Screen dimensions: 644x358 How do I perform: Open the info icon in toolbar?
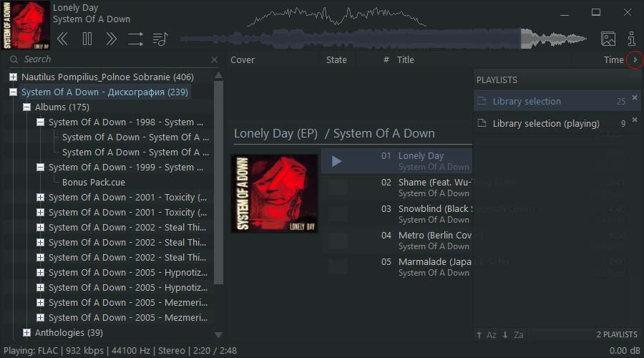[631, 39]
